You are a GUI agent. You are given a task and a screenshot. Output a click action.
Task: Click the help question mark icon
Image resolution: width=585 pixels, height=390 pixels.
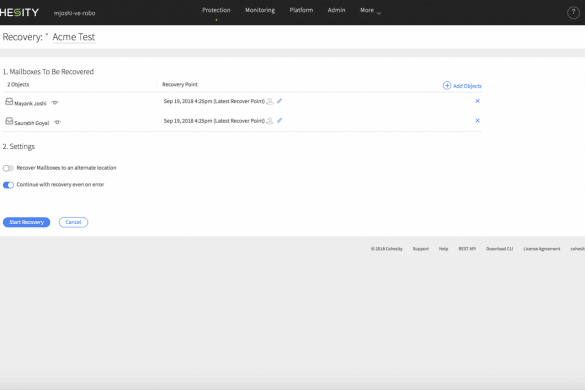coord(573,13)
